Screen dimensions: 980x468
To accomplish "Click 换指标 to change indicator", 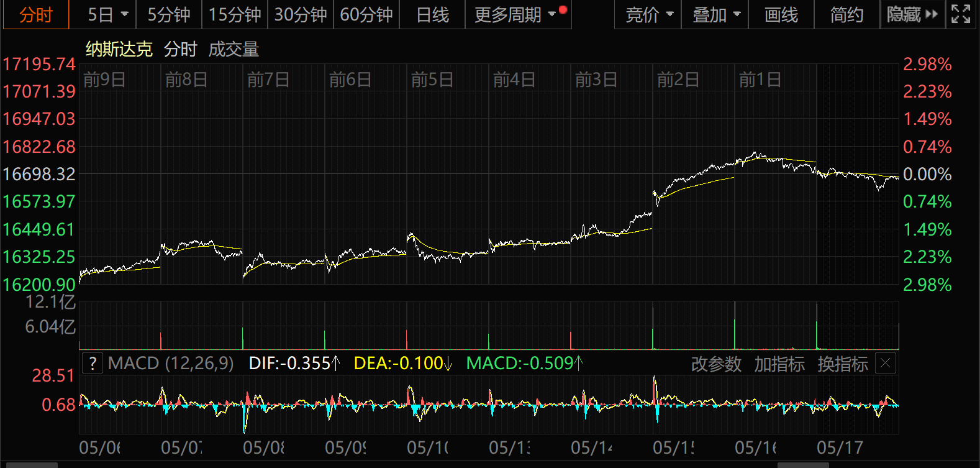I will (x=843, y=364).
